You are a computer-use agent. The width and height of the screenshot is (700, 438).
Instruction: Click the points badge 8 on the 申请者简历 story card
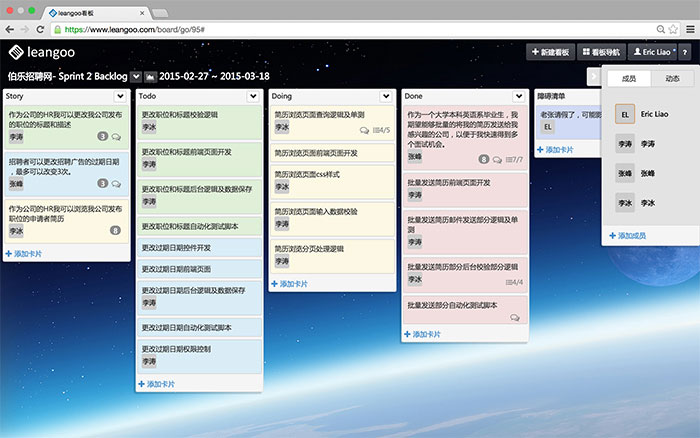click(115, 230)
